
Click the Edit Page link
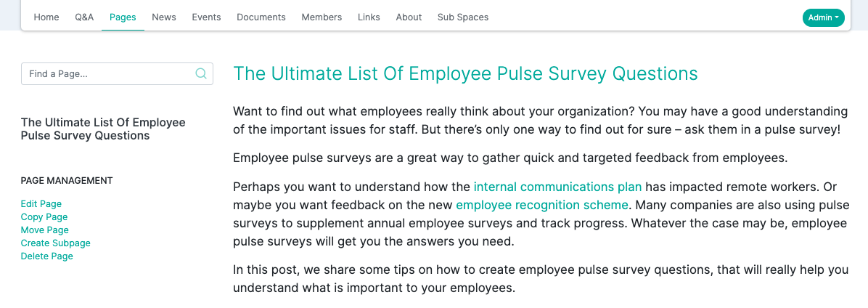point(41,204)
